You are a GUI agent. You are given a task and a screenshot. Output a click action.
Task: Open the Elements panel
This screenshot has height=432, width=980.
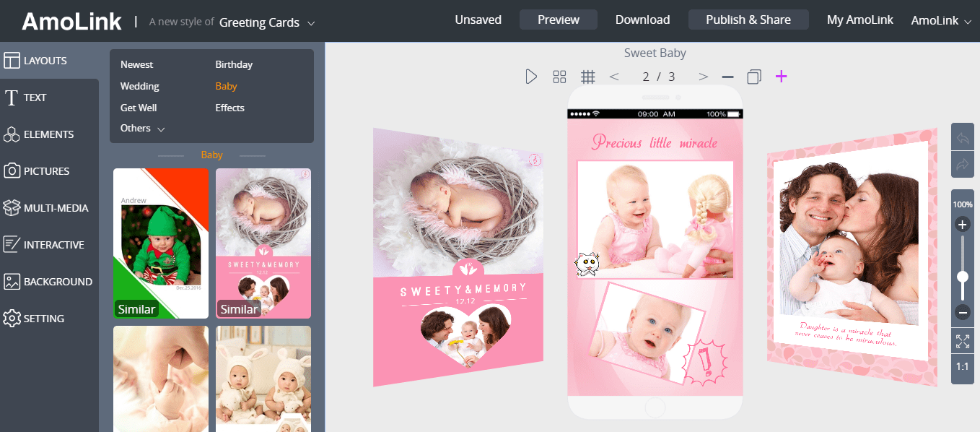click(49, 134)
